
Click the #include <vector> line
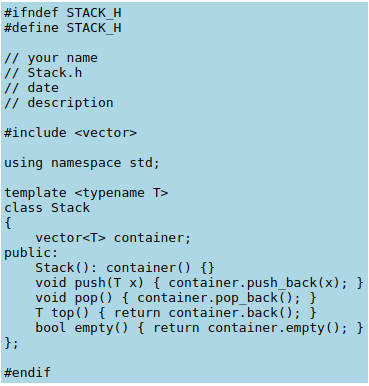pos(70,133)
